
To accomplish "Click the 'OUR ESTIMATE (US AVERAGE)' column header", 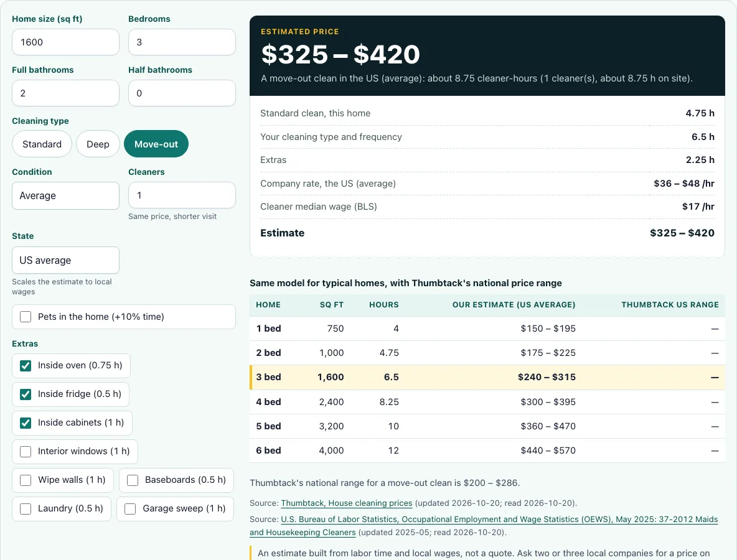I will (x=514, y=305).
